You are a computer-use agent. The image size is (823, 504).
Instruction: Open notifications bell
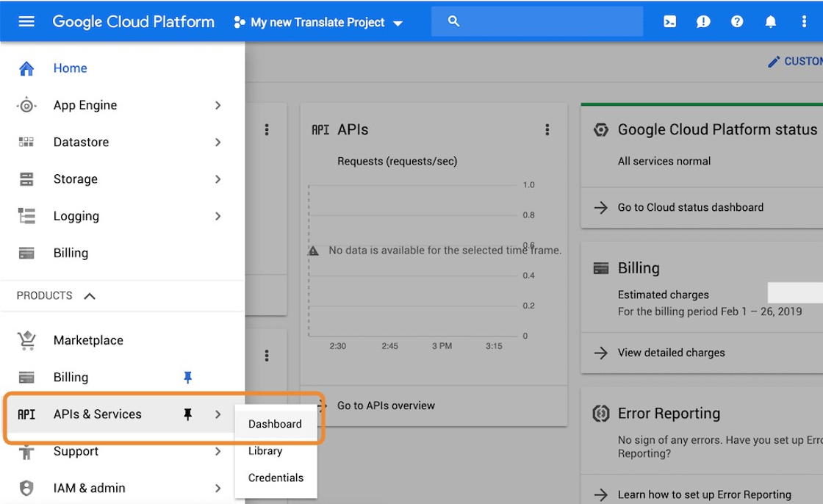click(771, 21)
